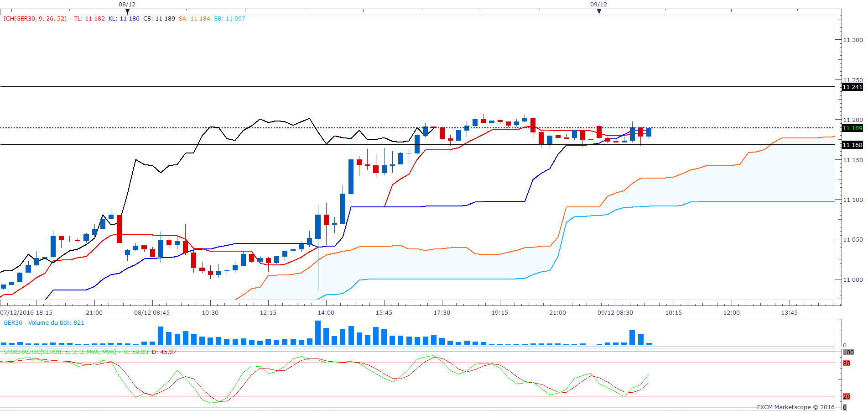Select the 11 241 price level label

point(852,87)
